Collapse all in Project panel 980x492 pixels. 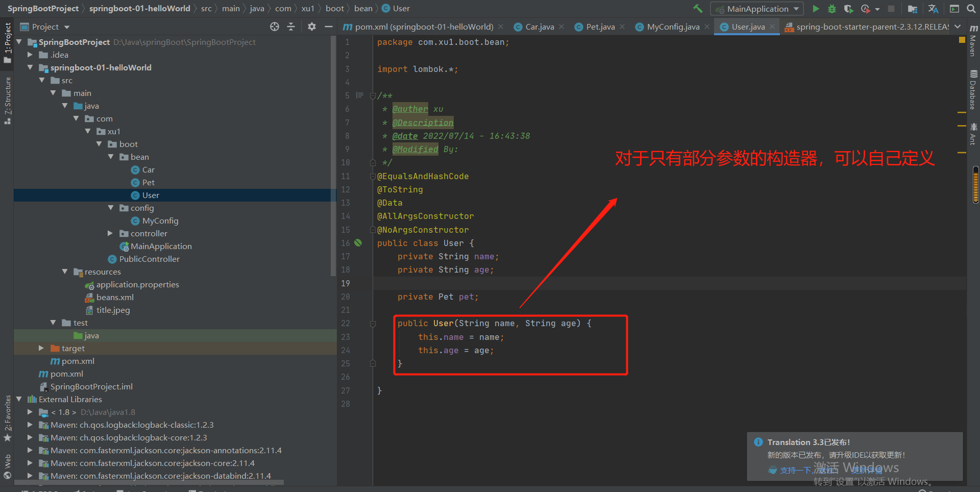[291, 27]
